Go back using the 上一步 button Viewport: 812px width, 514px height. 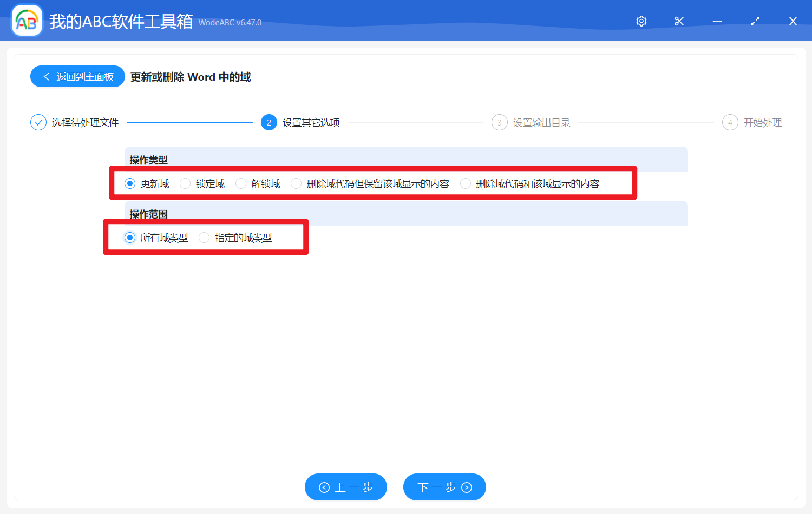coord(345,487)
